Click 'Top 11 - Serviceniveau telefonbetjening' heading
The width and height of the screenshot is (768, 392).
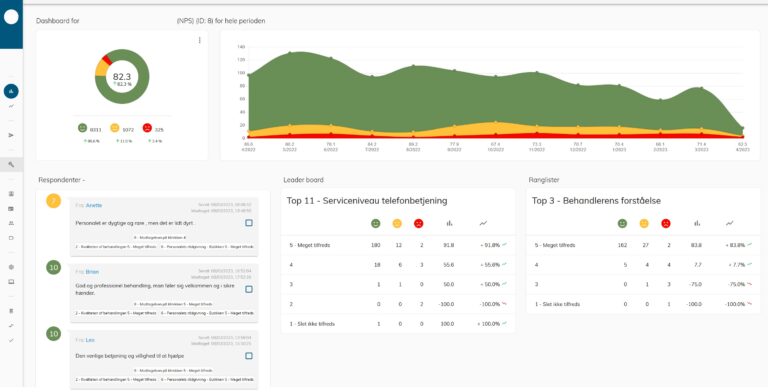(x=367, y=201)
